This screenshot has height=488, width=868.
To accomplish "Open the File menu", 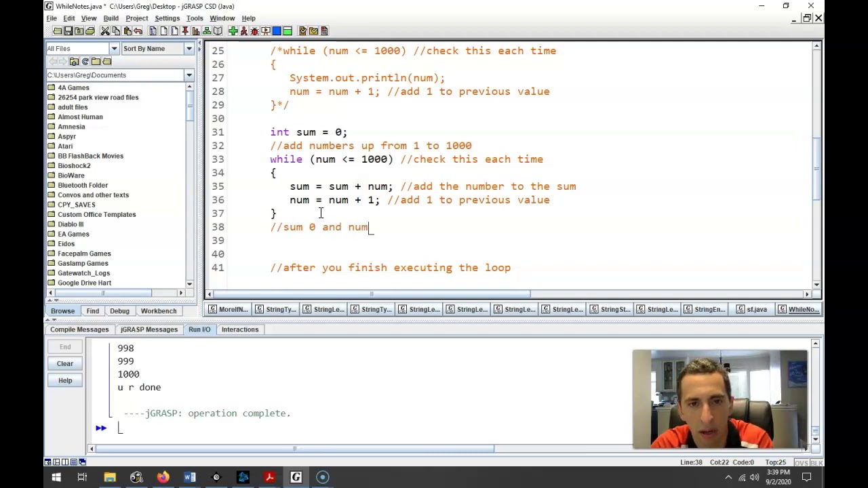I will coord(52,18).
